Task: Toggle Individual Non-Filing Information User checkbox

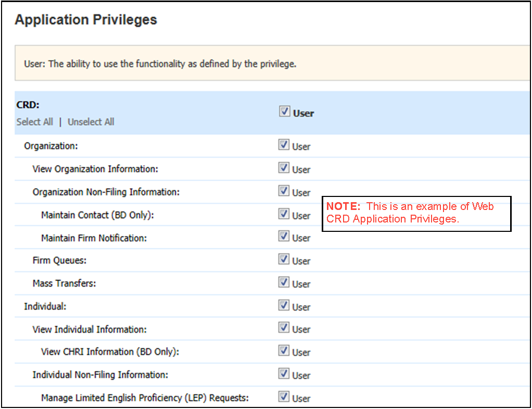Action: click(x=284, y=374)
